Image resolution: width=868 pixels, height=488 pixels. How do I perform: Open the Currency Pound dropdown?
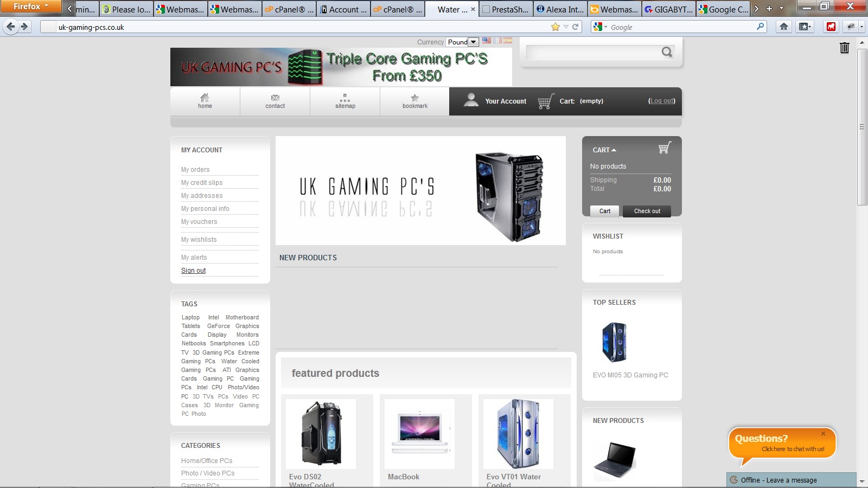pos(462,42)
